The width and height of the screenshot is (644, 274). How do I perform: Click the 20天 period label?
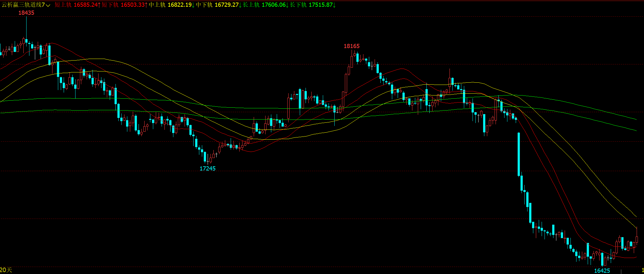(6, 270)
